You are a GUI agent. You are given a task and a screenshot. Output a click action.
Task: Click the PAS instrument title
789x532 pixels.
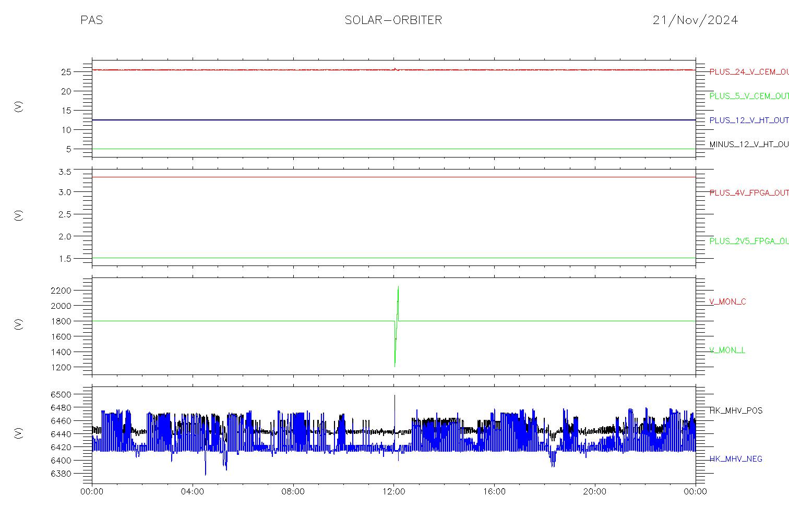91,20
